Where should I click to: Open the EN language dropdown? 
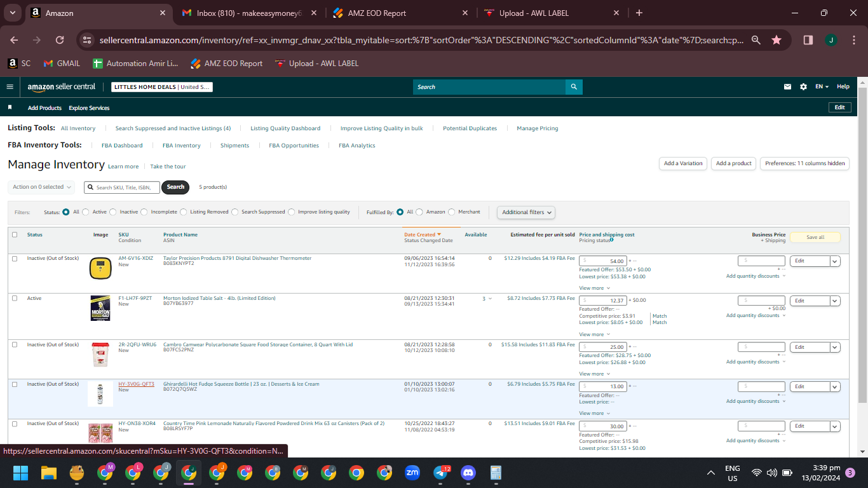pos(822,87)
